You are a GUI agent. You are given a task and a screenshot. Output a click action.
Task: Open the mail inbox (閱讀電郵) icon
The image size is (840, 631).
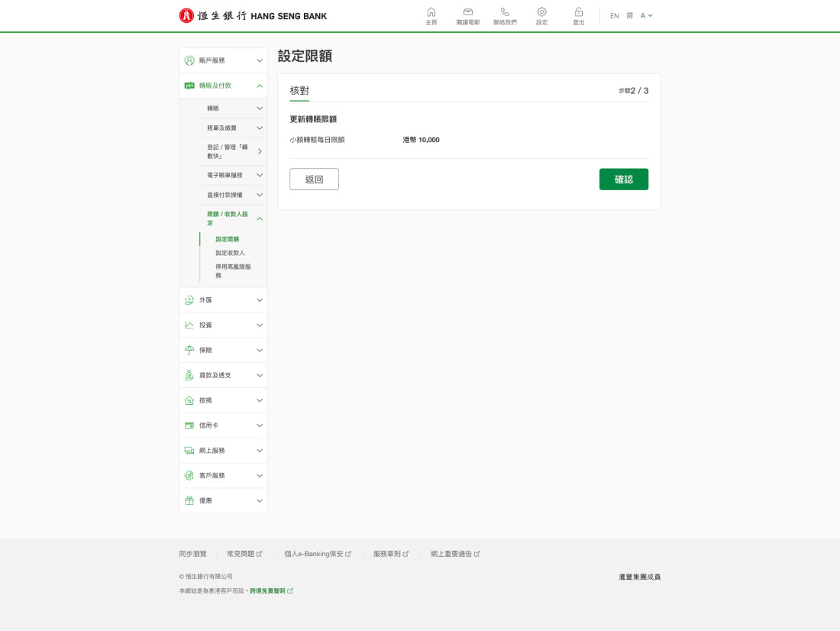point(468,12)
